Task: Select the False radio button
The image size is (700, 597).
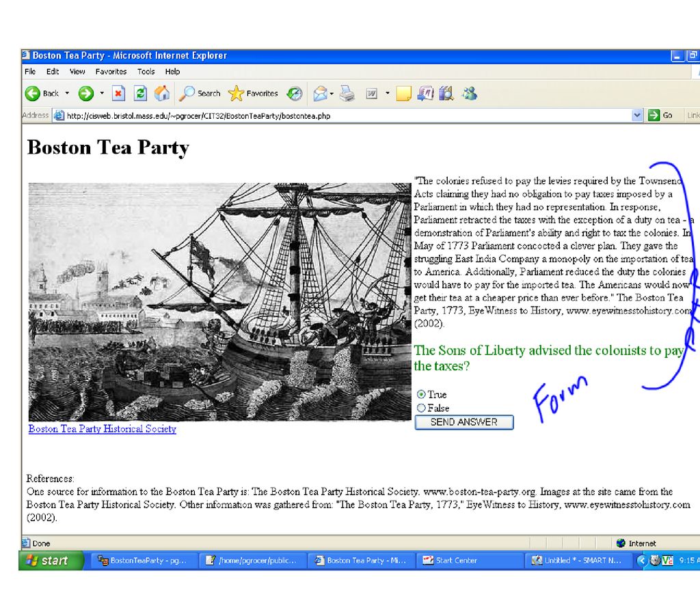Action: click(420, 408)
